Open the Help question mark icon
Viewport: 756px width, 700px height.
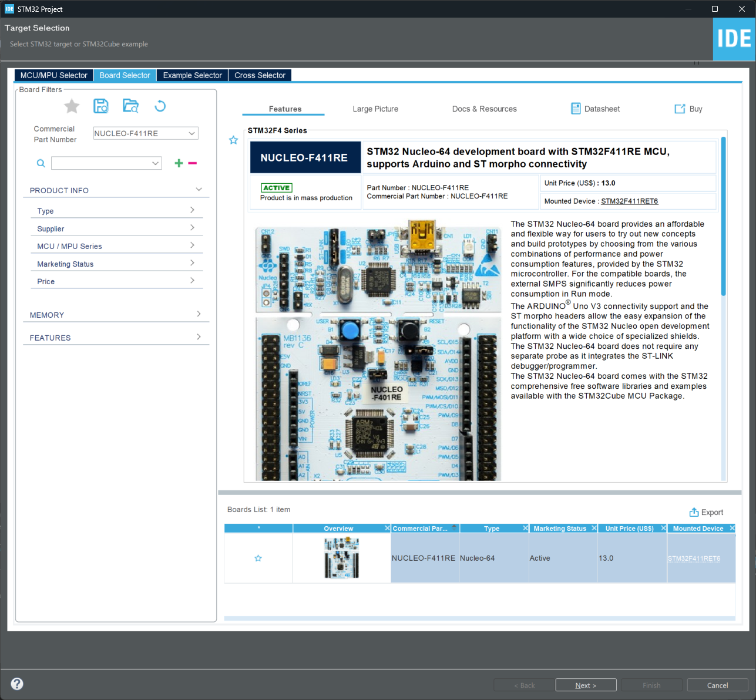click(16, 684)
